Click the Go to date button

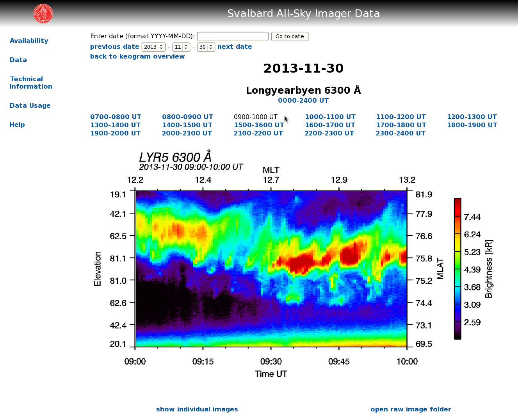coord(290,36)
